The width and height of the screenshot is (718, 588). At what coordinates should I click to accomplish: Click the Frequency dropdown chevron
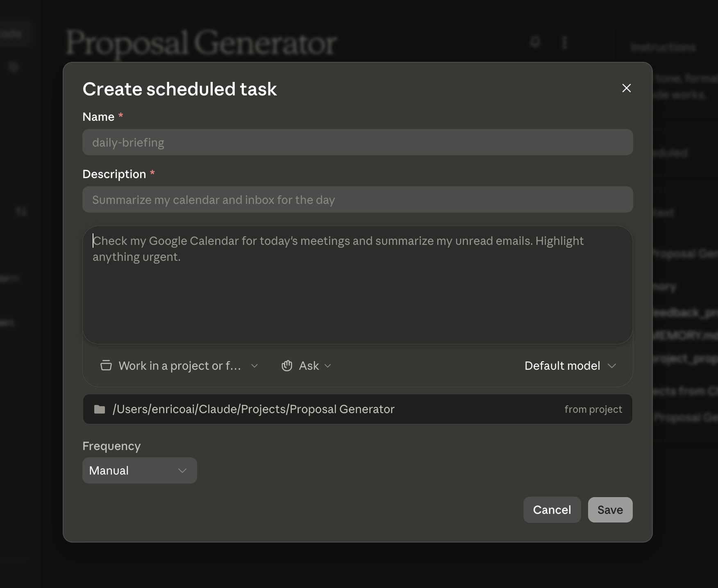[182, 470]
